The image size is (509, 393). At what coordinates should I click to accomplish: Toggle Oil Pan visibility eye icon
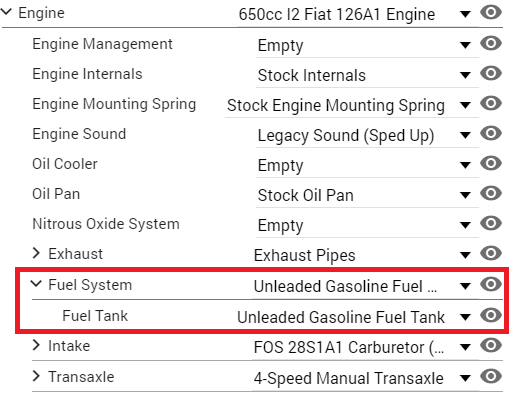(491, 193)
